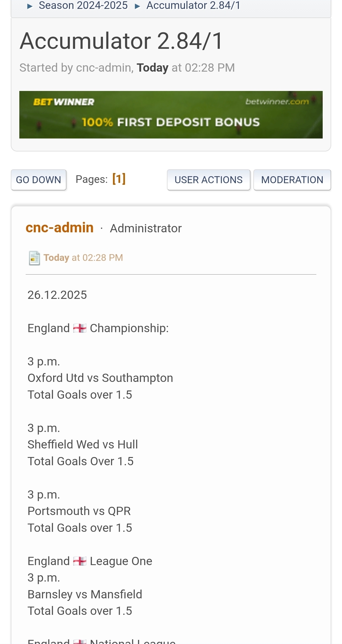This screenshot has height=644, width=342.
Task: Click the Accumulator 2.84/1 breadcrumb link
Action: coord(193,5)
